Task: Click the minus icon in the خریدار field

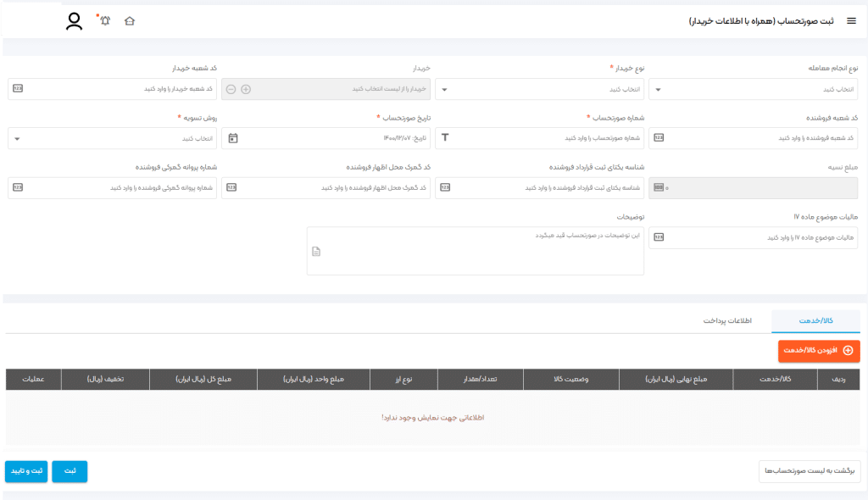Action: [231, 88]
